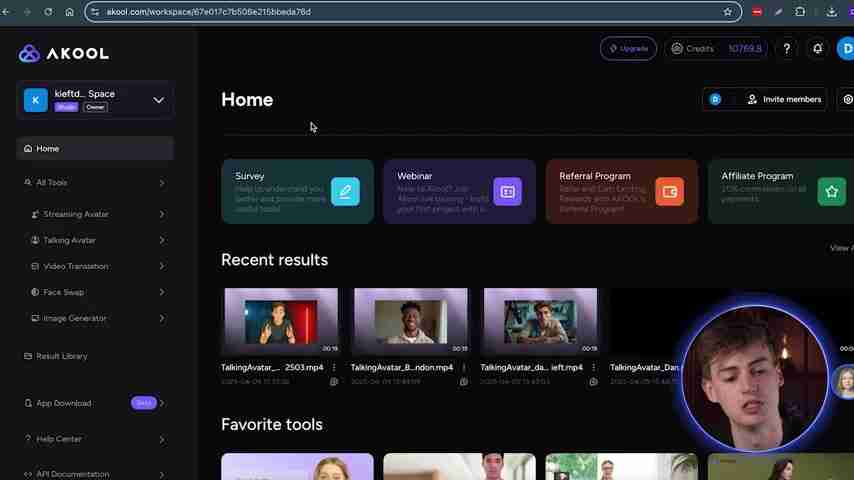Open API Documentation link

[72, 474]
